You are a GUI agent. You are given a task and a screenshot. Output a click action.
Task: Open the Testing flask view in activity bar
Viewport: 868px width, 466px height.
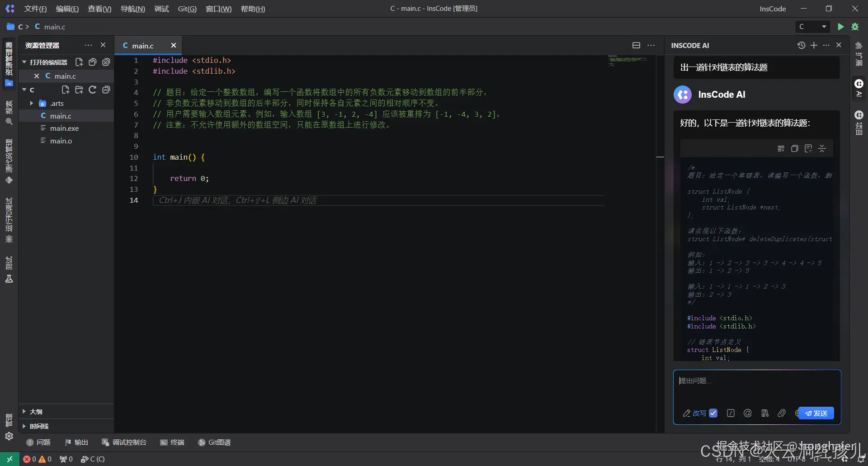coord(9,270)
